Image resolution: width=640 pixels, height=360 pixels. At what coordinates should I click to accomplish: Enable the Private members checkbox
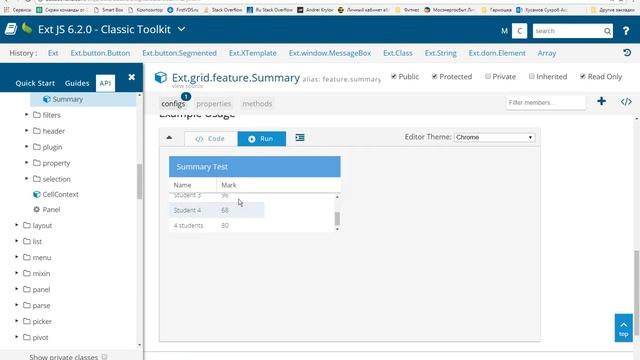point(488,76)
